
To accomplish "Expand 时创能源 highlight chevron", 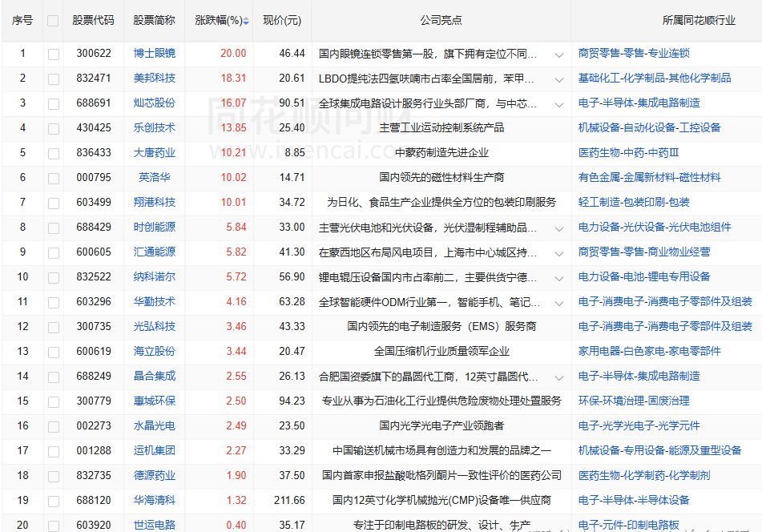I will tap(558, 228).
